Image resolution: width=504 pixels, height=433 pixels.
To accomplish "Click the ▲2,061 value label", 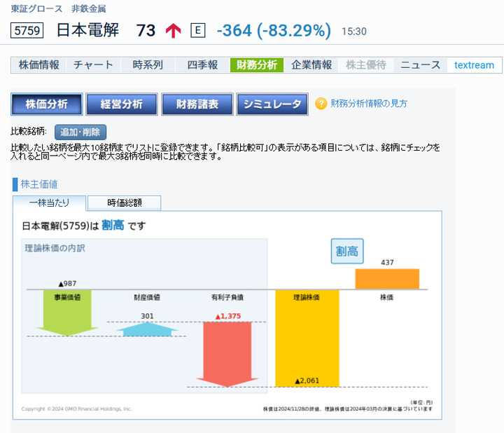I will (307, 381).
